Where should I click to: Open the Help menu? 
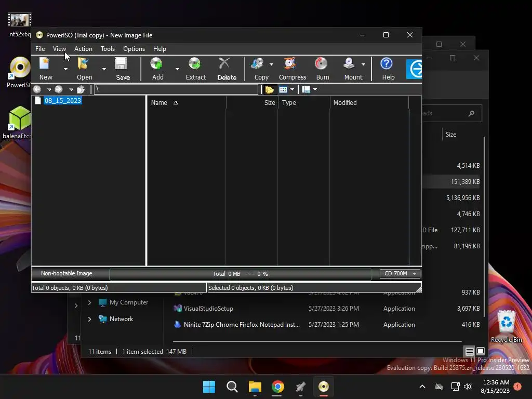pyautogui.click(x=159, y=49)
